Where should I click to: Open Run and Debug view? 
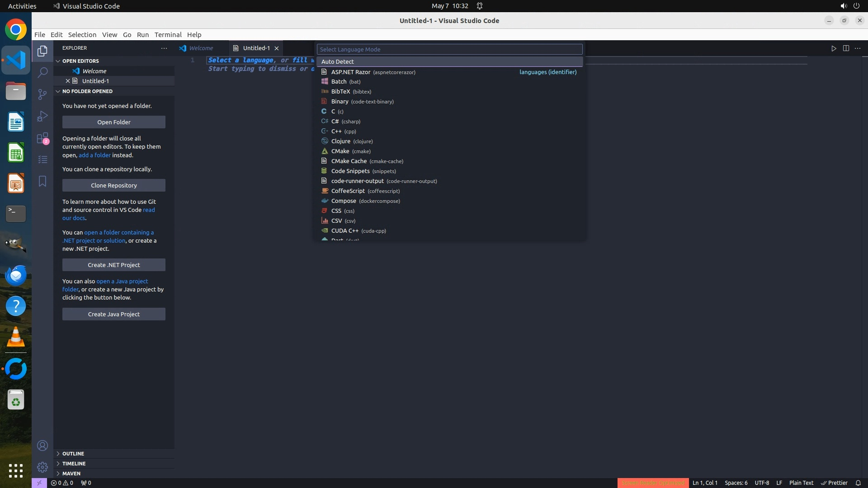[42, 116]
